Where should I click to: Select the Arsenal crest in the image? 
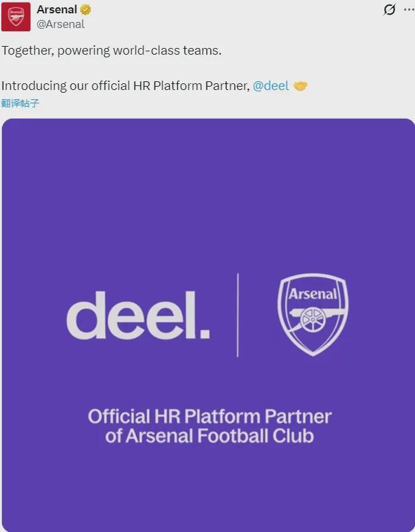click(x=312, y=315)
